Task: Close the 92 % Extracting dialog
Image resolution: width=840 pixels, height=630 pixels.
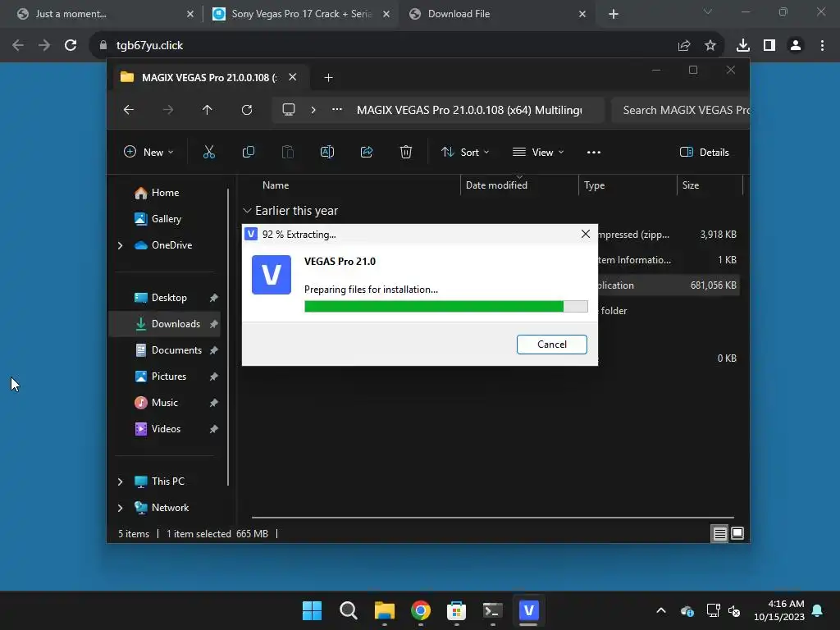Action: click(x=586, y=234)
